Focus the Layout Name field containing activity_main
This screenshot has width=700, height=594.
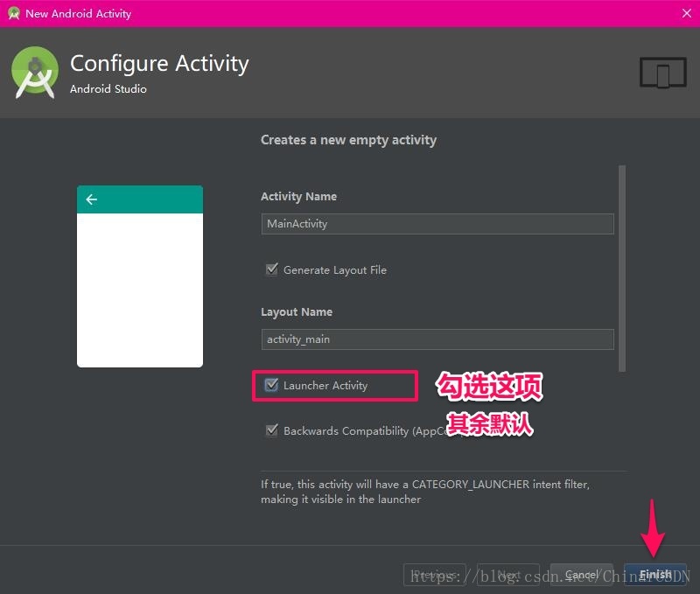click(x=437, y=339)
